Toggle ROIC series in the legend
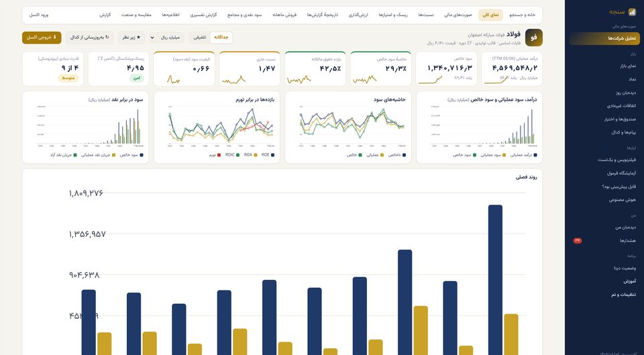The width and height of the screenshot is (644, 355). tap(231, 155)
